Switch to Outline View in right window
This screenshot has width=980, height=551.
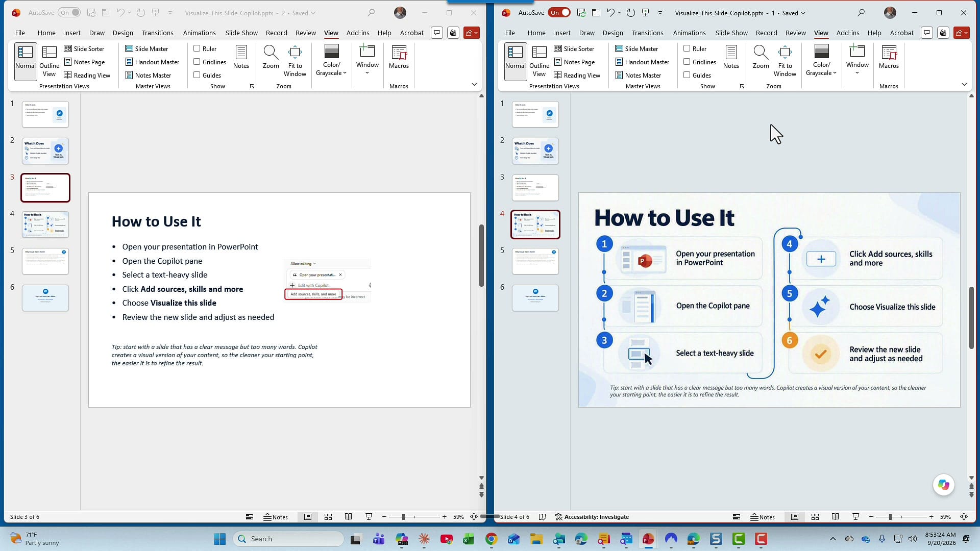click(539, 61)
